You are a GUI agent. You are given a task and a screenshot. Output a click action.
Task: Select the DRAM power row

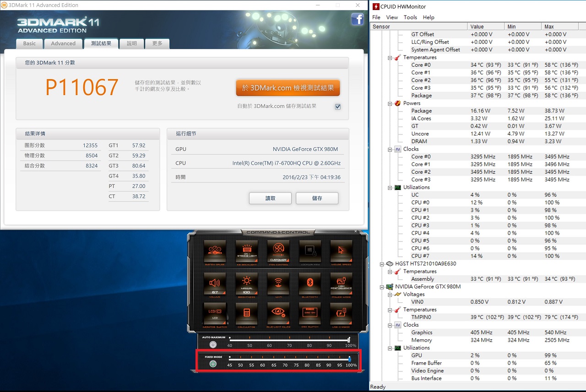click(x=477, y=141)
